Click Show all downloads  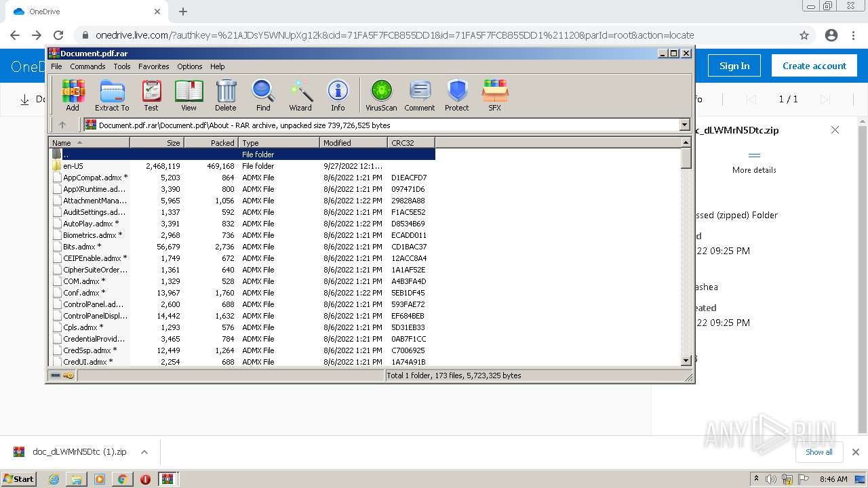click(x=819, y=452)
